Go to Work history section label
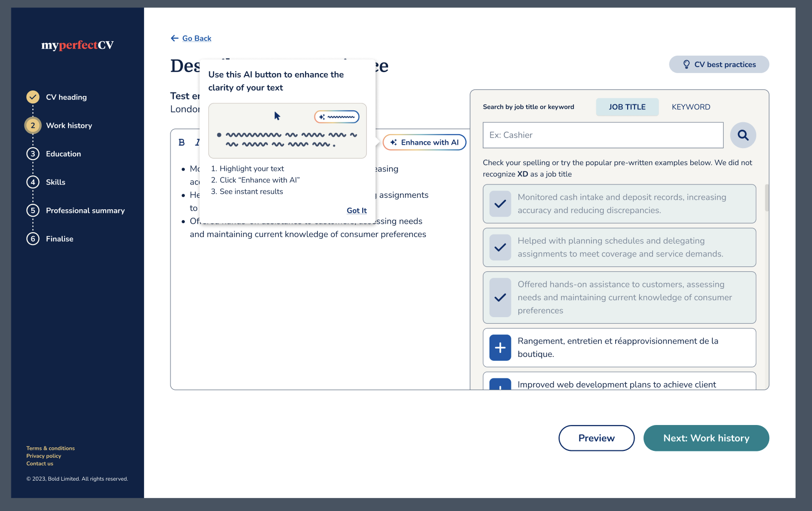Screen dimensions: 812x511 tap(69, 126)
